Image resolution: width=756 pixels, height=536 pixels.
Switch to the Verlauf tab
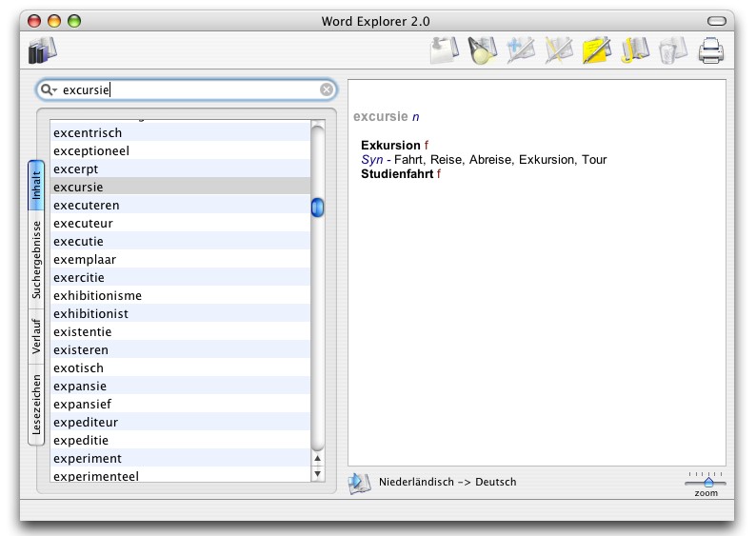coord(36,336)
